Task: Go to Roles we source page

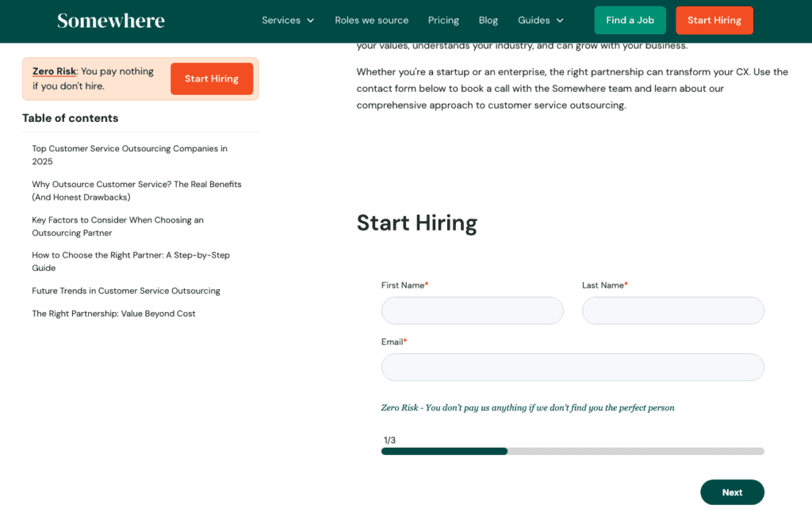Action: [x=371, y=20]
